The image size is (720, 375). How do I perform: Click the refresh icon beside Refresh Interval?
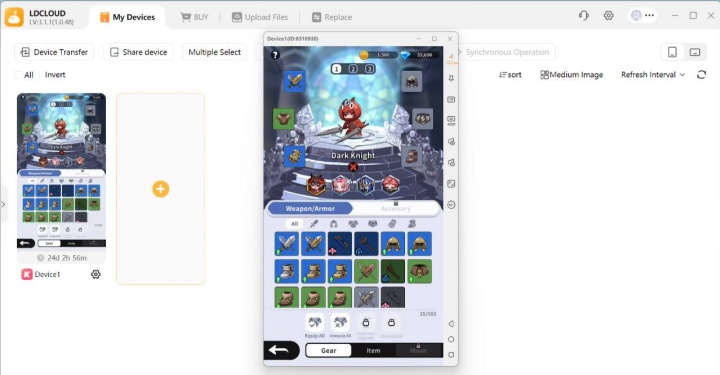(701, 74)
